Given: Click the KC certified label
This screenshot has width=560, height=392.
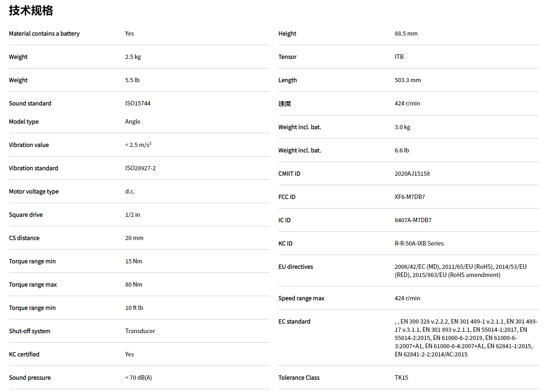Looking at the screenshot, I should pos(24,355).
